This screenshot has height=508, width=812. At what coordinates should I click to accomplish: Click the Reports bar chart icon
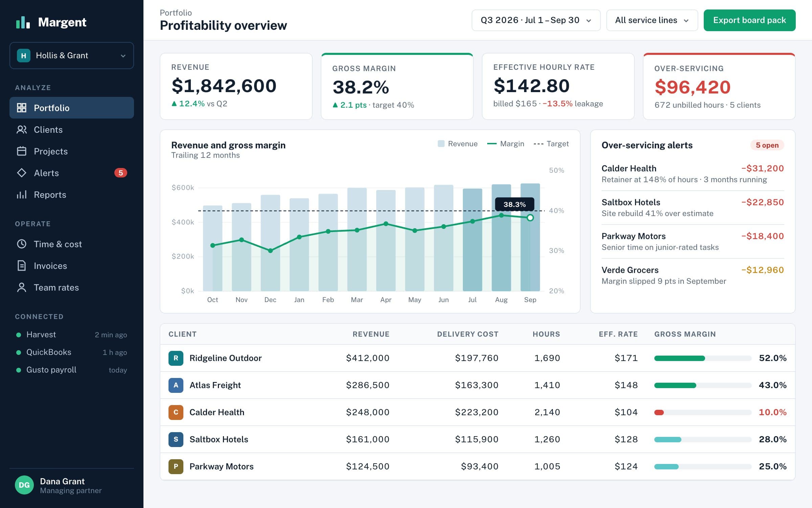click(22, 194)
